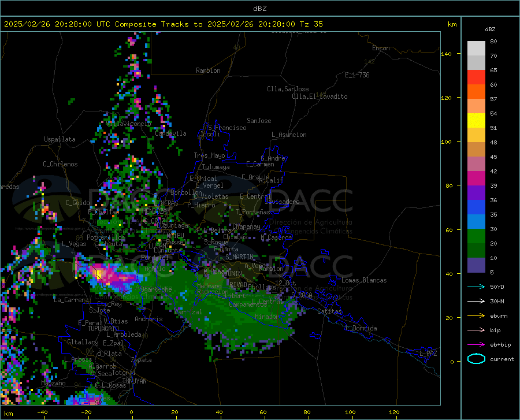Select the magenta 42 dBZ color swatch
Screen dimensions: 520x420
point(476,179)
